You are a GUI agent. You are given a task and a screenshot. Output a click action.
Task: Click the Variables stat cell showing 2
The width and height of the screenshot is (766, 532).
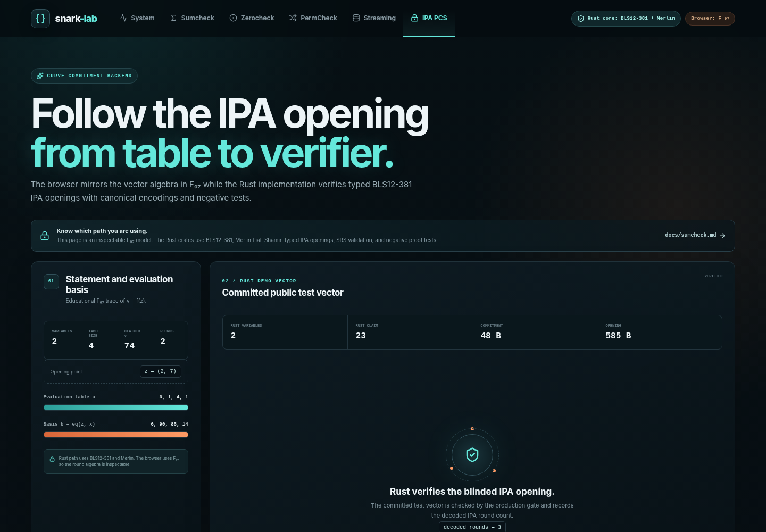tap(62, 339)
